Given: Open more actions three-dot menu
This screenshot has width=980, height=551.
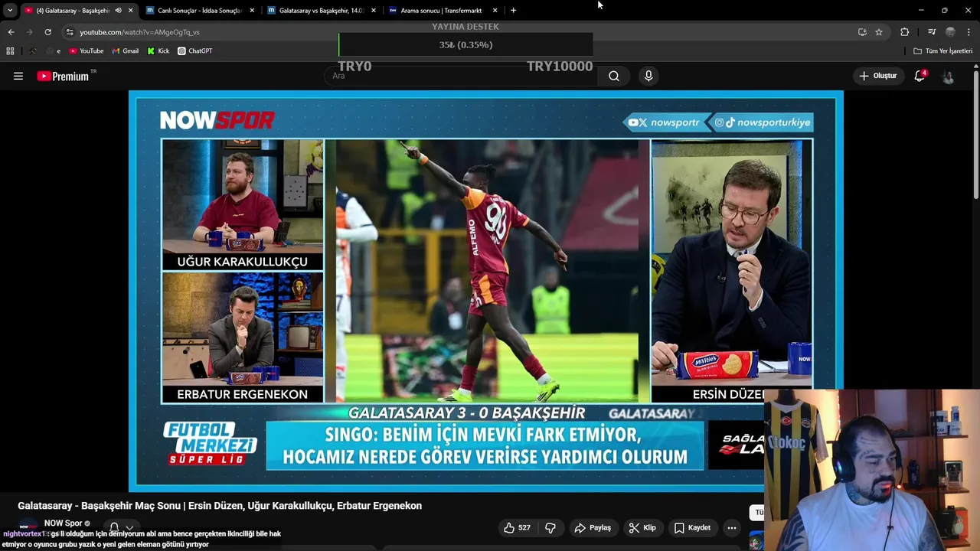Looking at the screenshot, I should point(732,527).
